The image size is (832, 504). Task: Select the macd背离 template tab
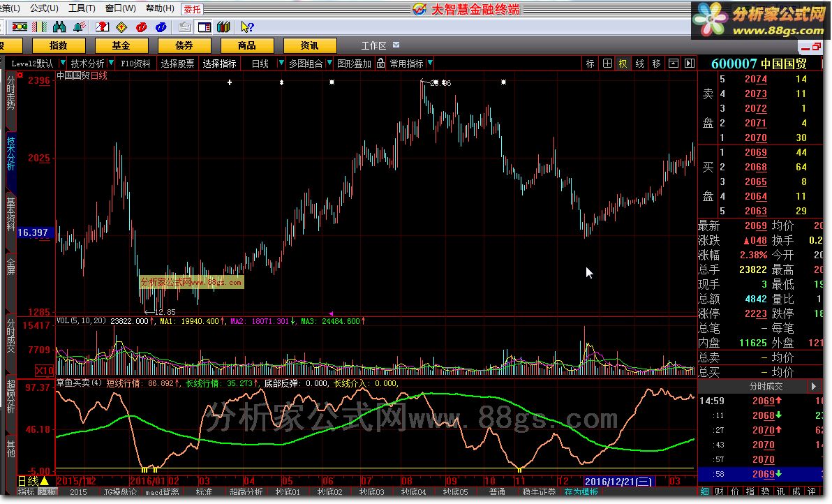162,492
